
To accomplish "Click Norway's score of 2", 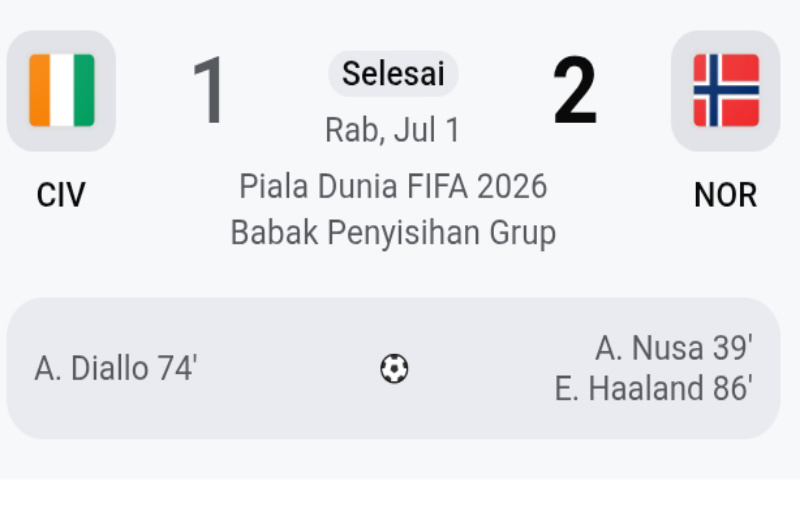I will pyautogui.click(x=575, y=90).
